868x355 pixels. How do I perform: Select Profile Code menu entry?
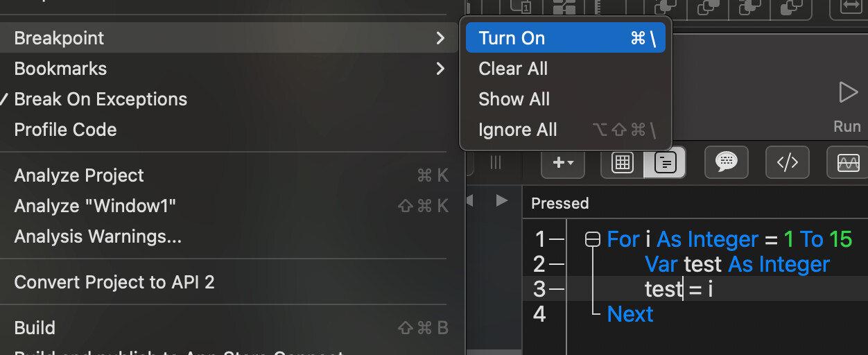pyautogui.click(x=65, y=130)
